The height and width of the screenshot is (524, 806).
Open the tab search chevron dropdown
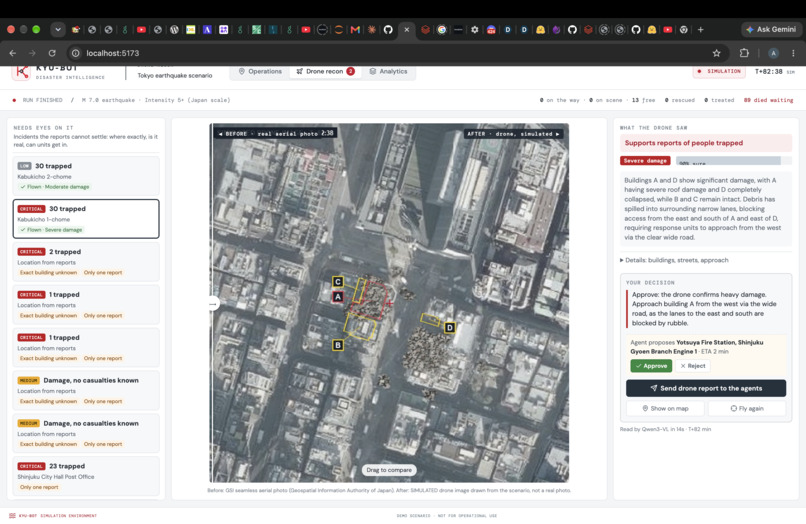pos(58,30)
